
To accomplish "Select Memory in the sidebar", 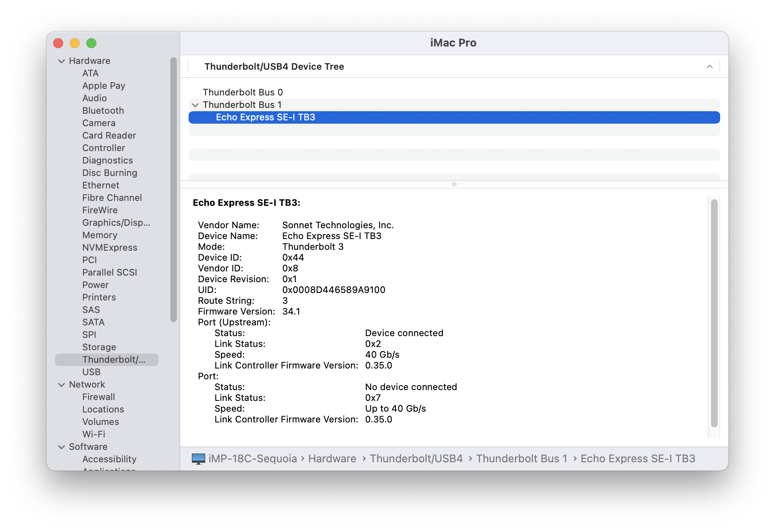I will (x=100, y=235).
